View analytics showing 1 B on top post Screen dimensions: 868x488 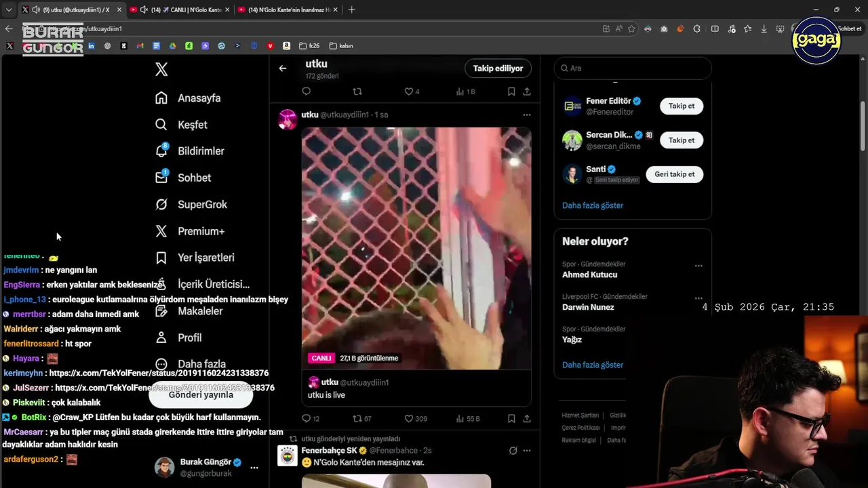pos(465,91)
